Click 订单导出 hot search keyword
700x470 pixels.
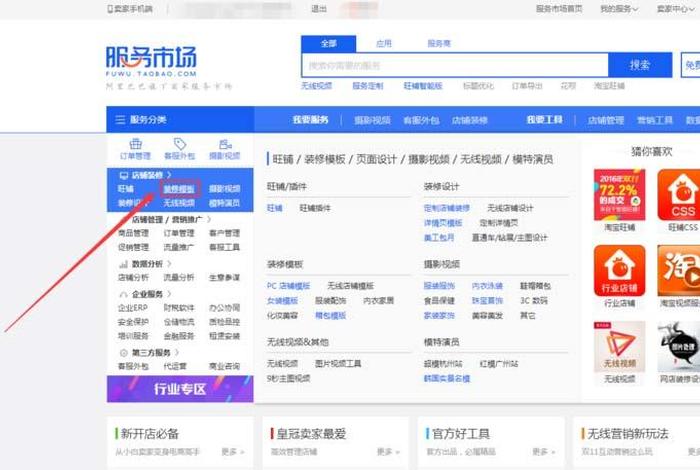pos(527,86)
